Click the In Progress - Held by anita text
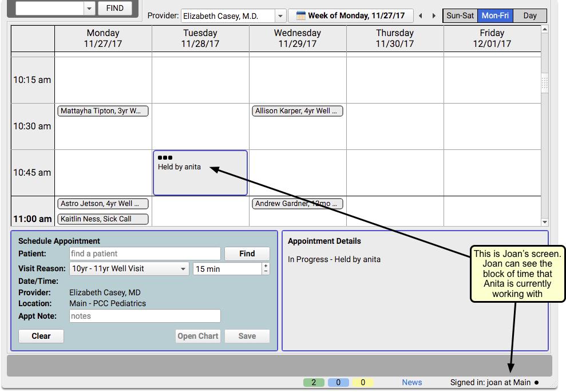 (x=334, y=260)
